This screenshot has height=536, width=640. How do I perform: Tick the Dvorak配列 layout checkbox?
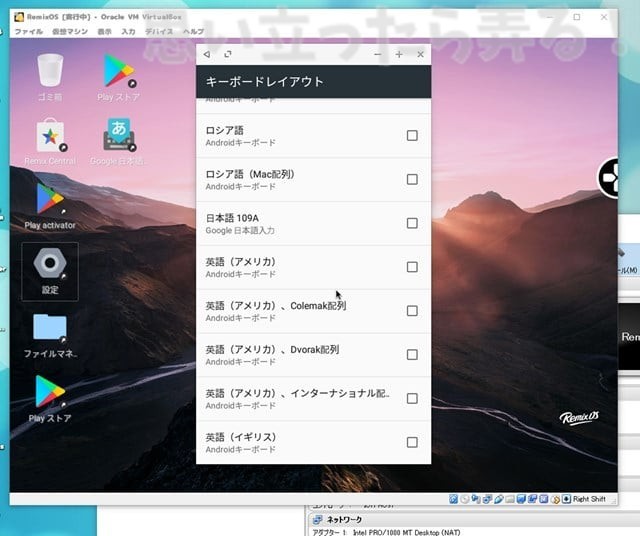[412, 355]
